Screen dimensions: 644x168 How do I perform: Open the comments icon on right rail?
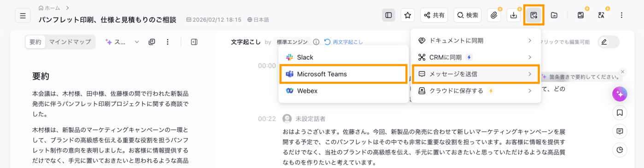coord(620,131)
